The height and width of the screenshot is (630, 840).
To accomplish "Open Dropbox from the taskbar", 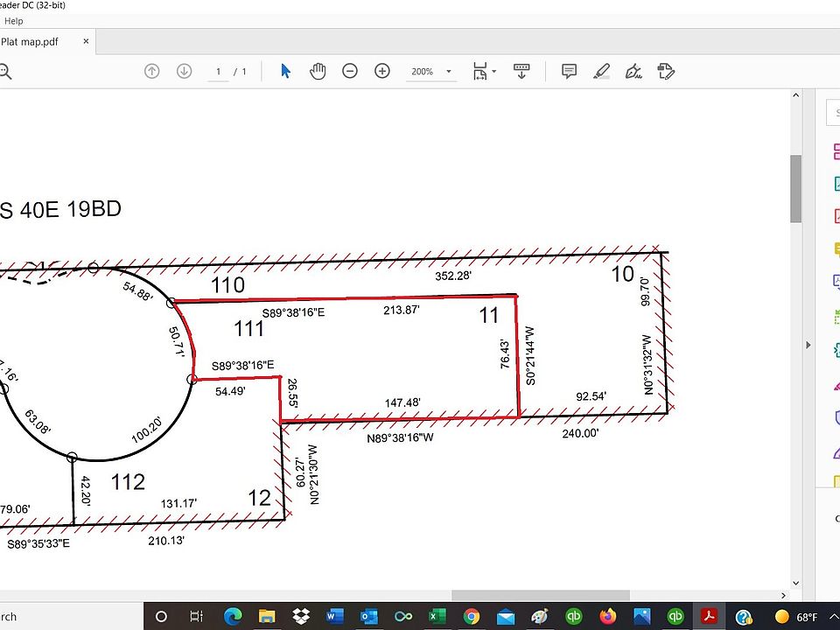I will point(301,616).
